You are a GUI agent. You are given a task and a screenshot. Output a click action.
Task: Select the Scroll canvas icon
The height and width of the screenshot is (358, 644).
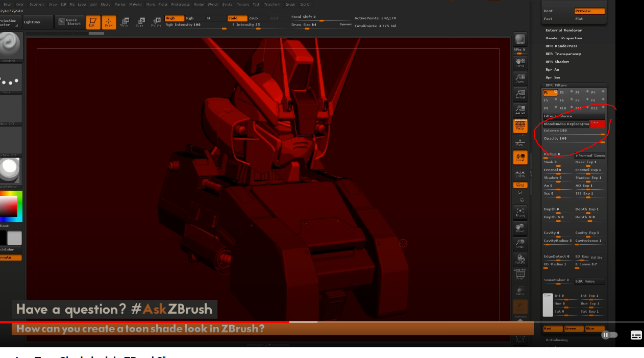tap(520, 62)
